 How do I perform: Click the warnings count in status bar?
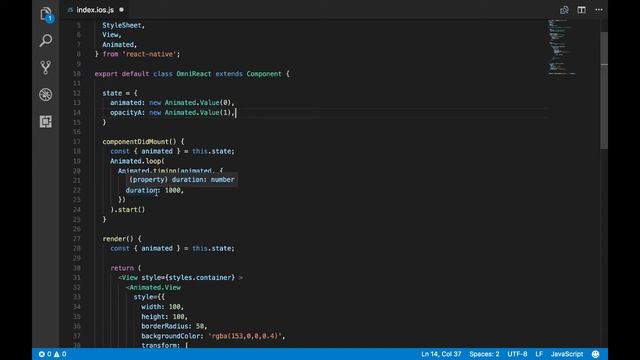[x=60, y=354]
